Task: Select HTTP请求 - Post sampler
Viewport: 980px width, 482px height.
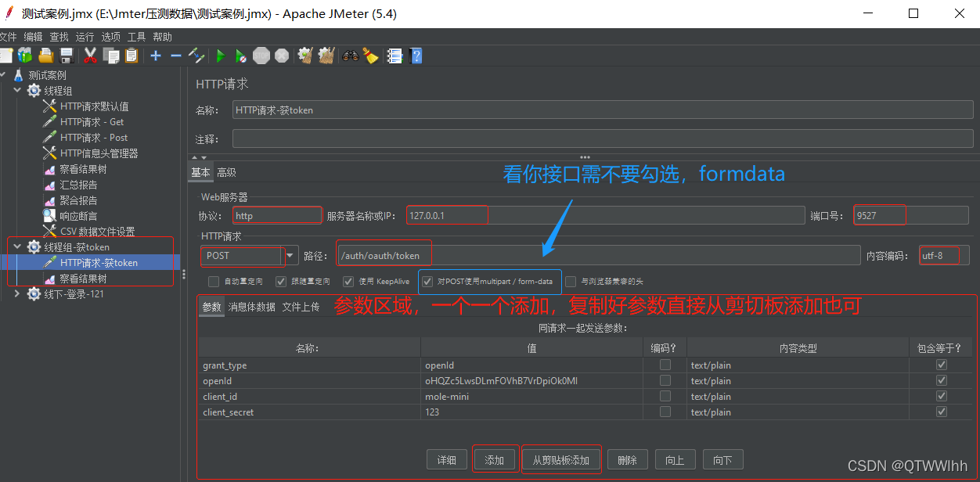Action: 93,138
